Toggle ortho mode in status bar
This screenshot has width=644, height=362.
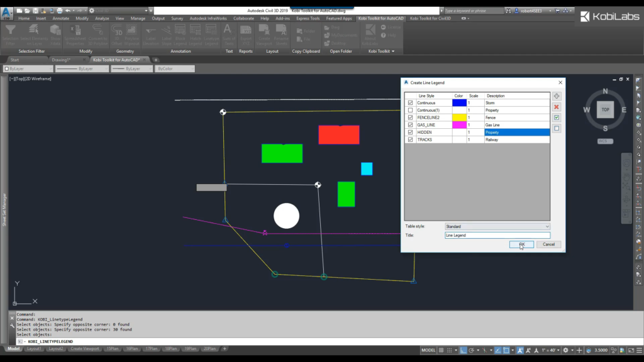click(464, 350)
